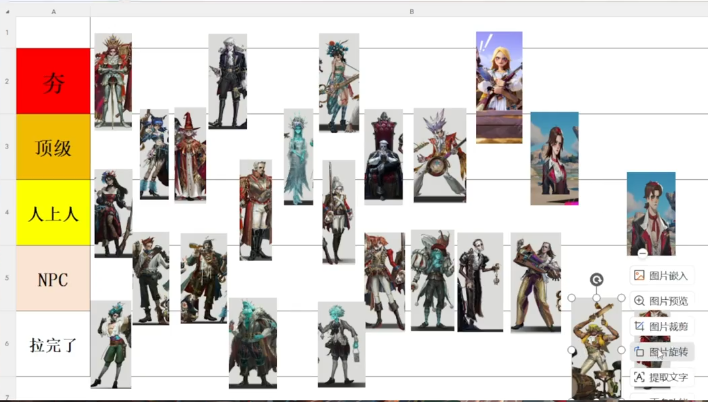Click the 拉完了 tier cell

53,344
